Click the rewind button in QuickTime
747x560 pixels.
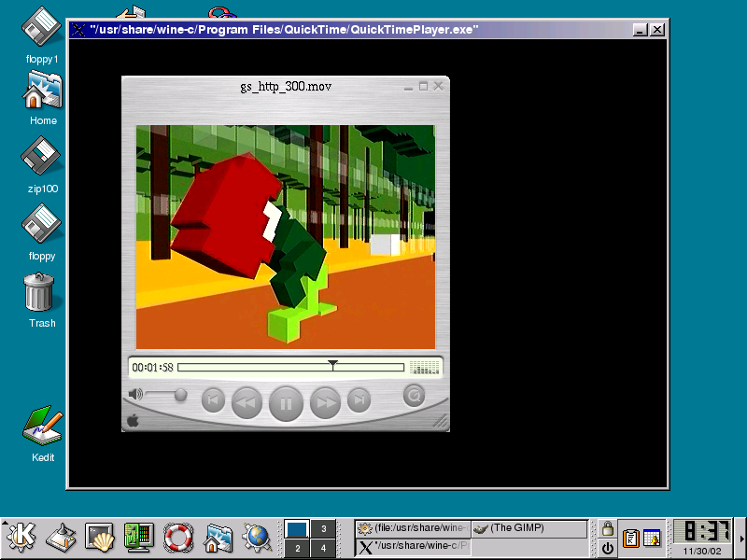pyautogui.click(x=247, y=403)
